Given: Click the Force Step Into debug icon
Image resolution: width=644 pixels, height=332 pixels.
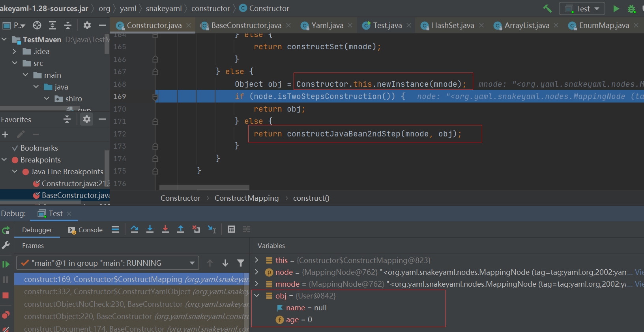Looking at the screenshot, I should pyautogui.click(x=165, y=229).
